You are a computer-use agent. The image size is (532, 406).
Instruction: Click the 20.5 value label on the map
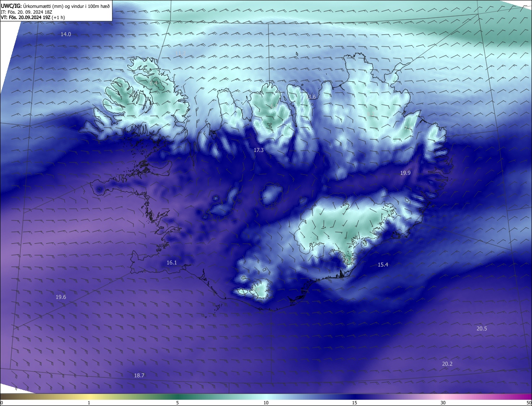click(x=482, y=328)
